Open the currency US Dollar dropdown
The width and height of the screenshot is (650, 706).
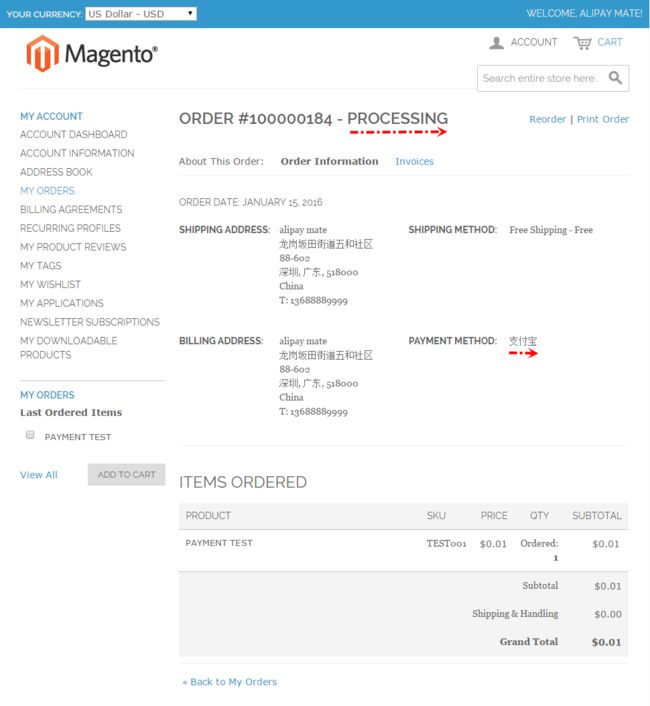pyautogui.click(x=141, y=14)
